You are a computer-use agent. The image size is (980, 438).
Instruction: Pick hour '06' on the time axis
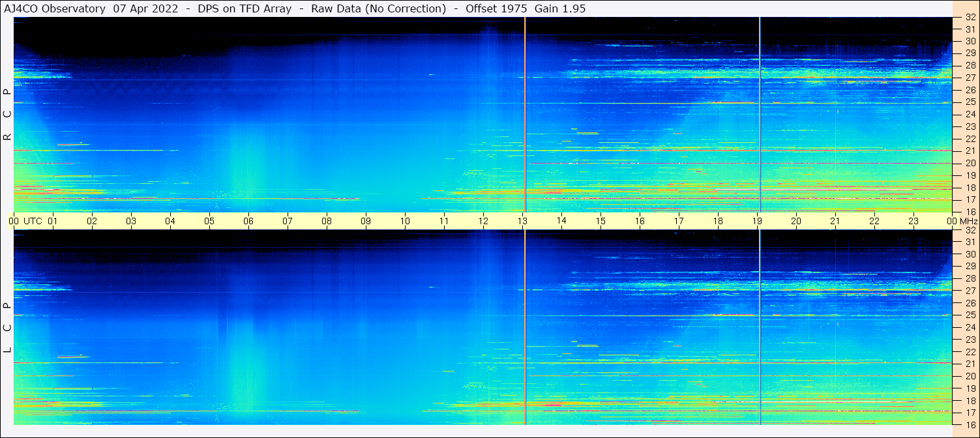tap(248, 221)
